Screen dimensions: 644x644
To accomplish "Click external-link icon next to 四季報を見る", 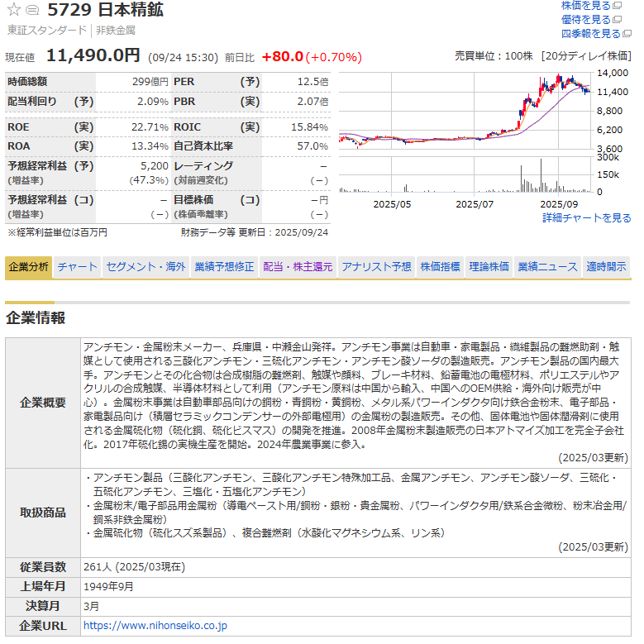I will [x=627, y=34].
